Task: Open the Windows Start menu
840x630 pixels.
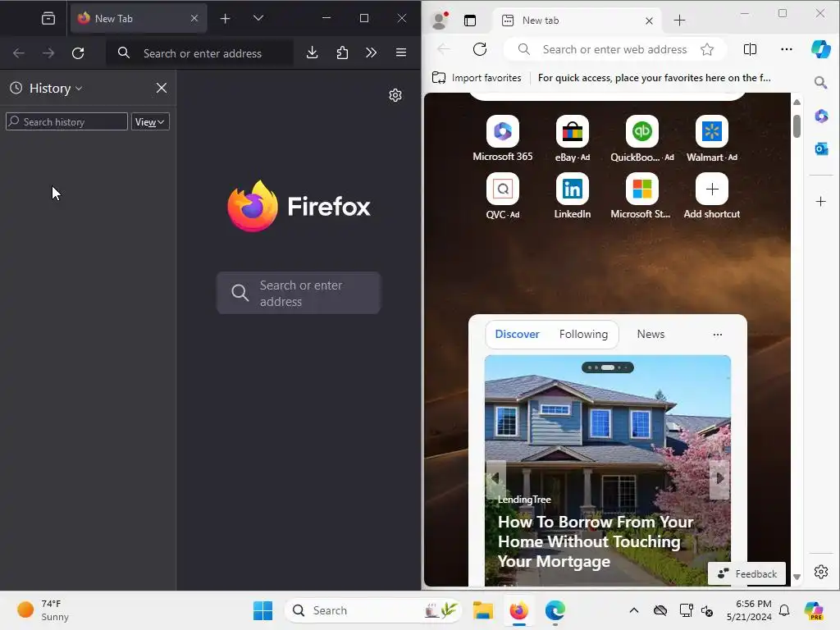Action: 262,610
